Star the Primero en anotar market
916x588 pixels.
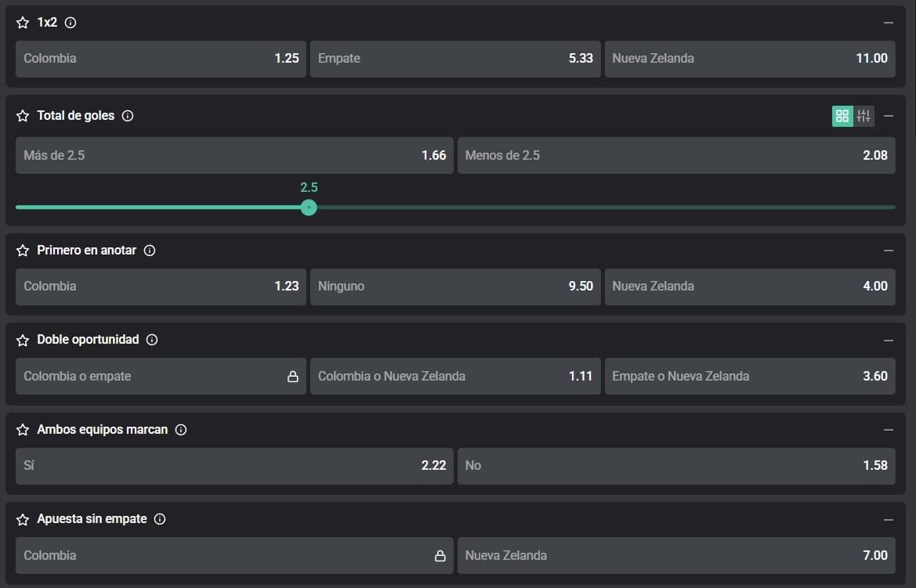(23, 251)
